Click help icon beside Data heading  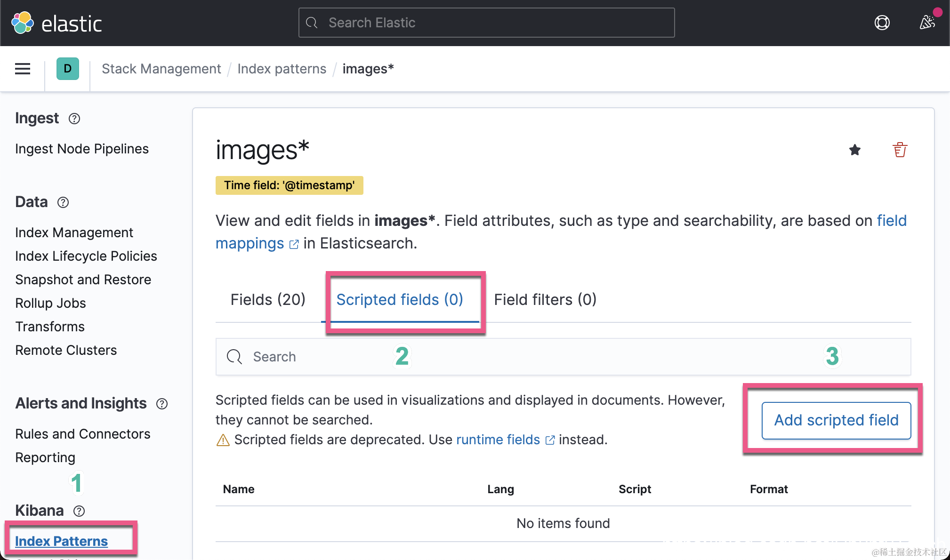[x=63, y=202]
